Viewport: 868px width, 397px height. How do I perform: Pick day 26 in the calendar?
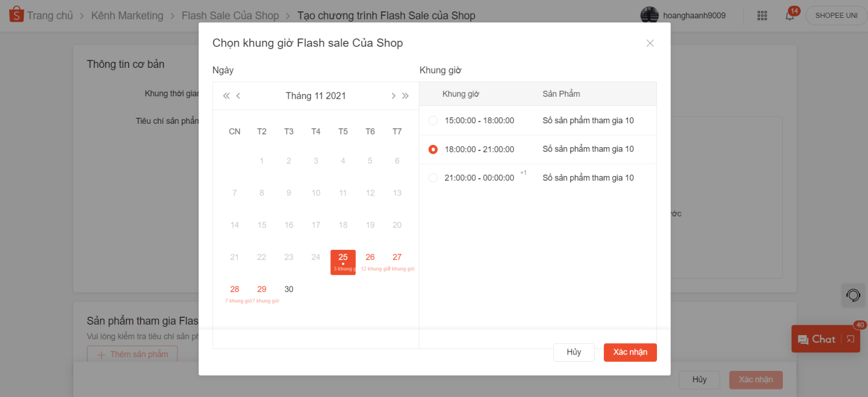click(x=370, y=259)
